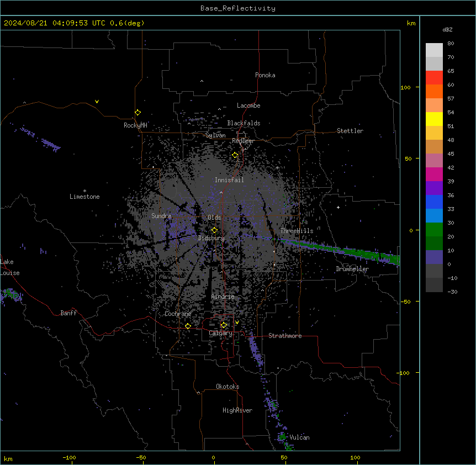Click the Vulcan label
The image size is (476, 465).
[x=299, y=437]
